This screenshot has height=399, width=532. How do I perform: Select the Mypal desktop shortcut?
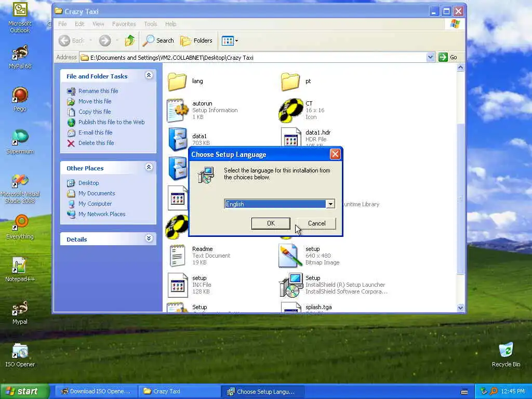click(x=20, y=312)
